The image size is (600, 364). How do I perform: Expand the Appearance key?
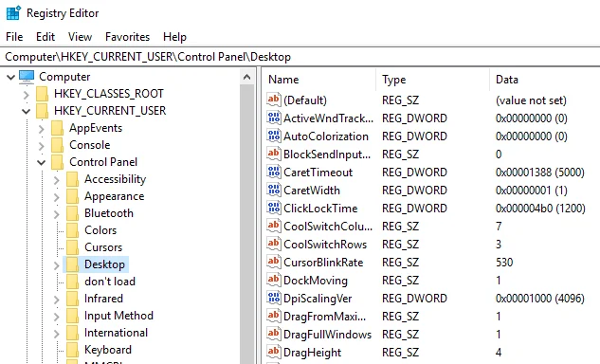point(57,197)
